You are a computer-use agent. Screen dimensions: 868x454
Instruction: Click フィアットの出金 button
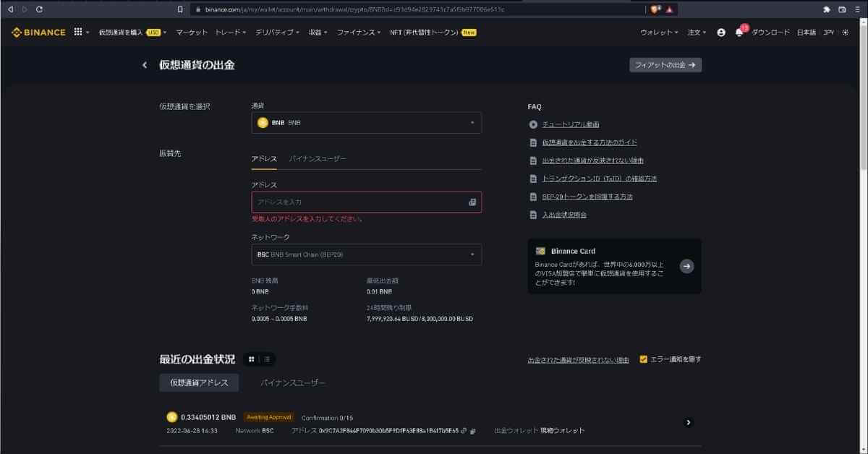[x=665, y=65]
